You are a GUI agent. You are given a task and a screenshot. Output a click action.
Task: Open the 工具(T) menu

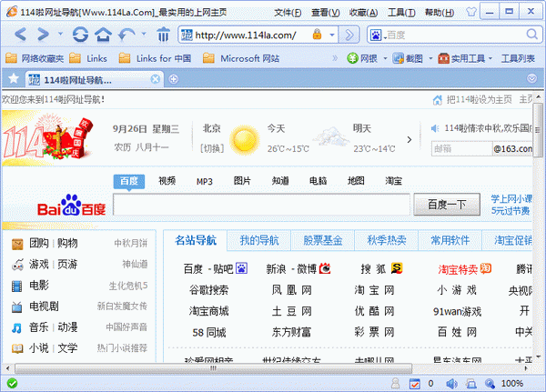point(401,13)
